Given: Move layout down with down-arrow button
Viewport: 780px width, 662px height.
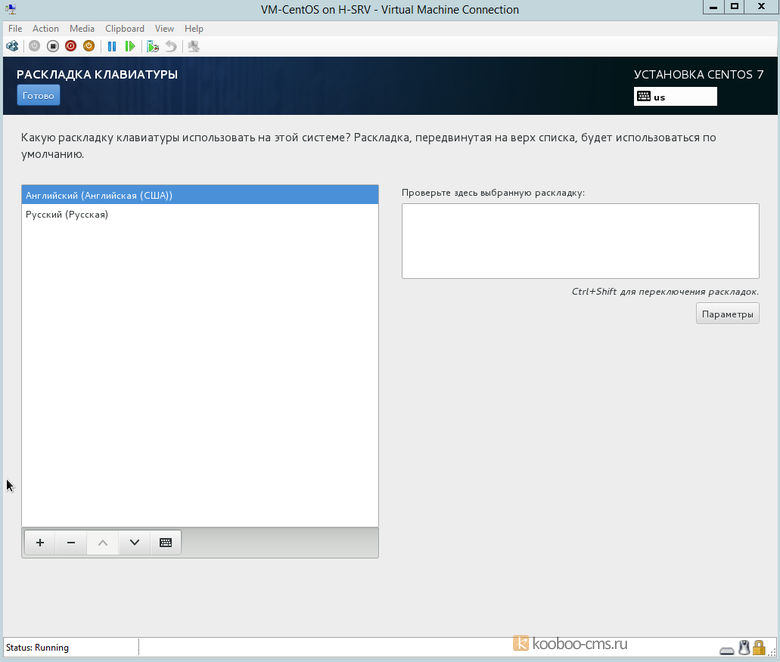Looking at the screenshot, I should 134,542.
